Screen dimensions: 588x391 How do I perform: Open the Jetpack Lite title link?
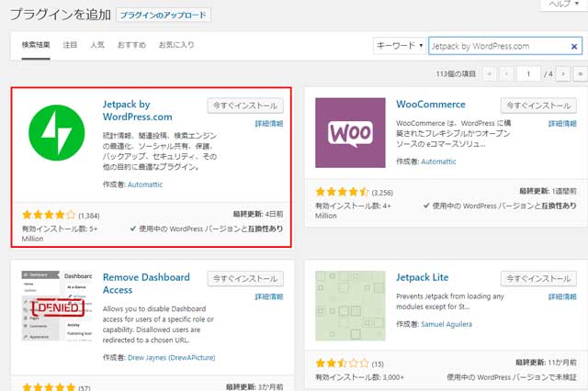click(x=423, y=277)
